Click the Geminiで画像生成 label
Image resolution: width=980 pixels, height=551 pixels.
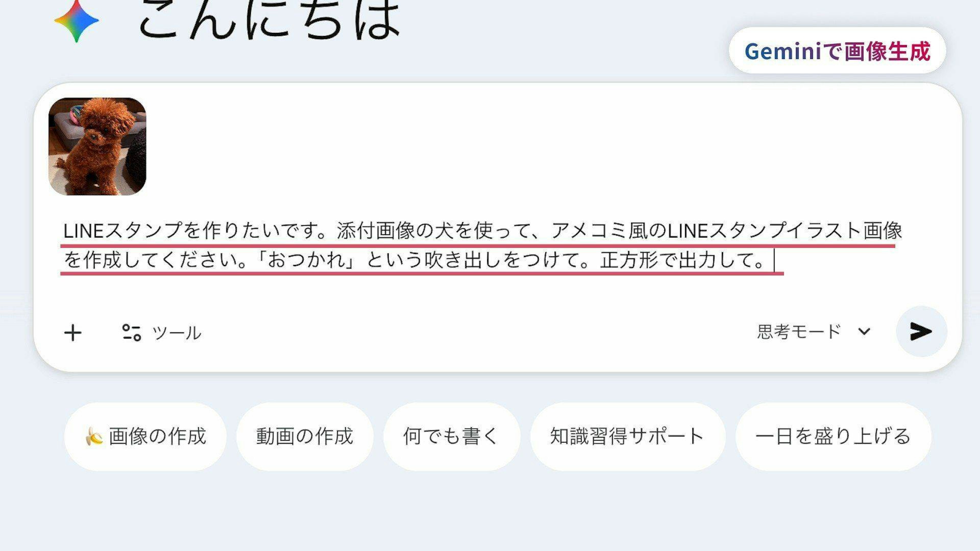click(x=837, y=51)
